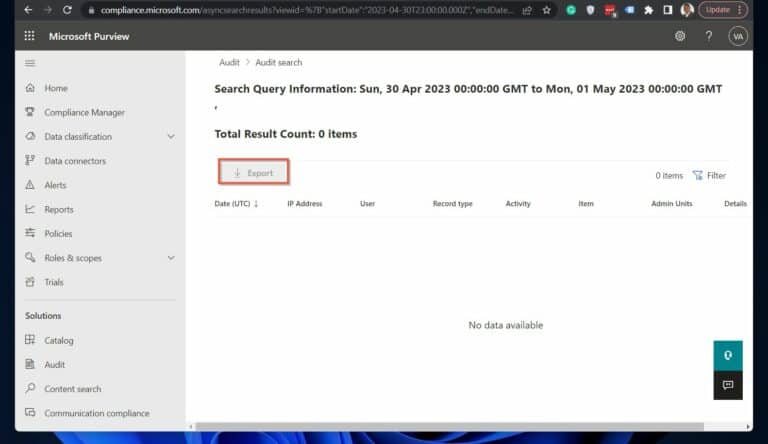Open the Filter button

pos(710,175)
